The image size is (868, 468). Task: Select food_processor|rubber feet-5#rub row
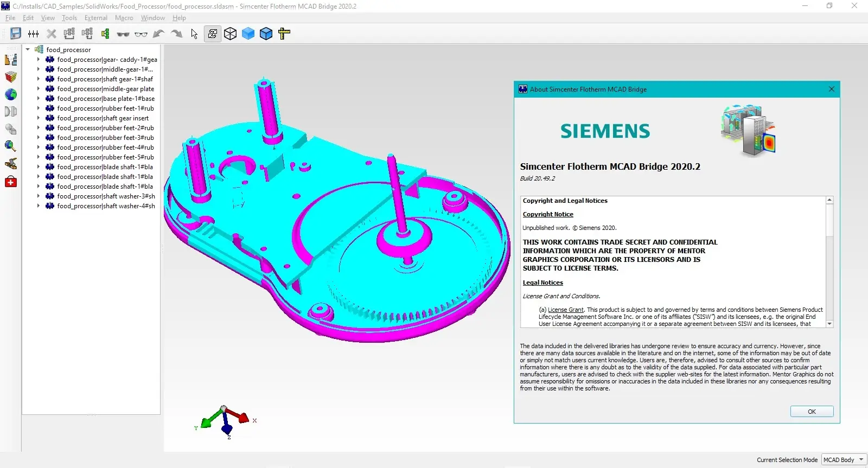(x=106, y=157)
